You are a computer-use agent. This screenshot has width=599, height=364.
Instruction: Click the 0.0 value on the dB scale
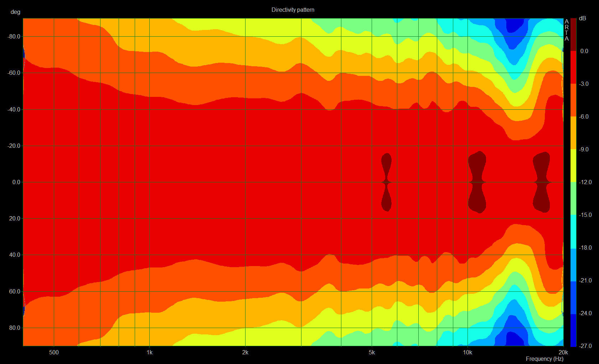[x=584, y=51]
